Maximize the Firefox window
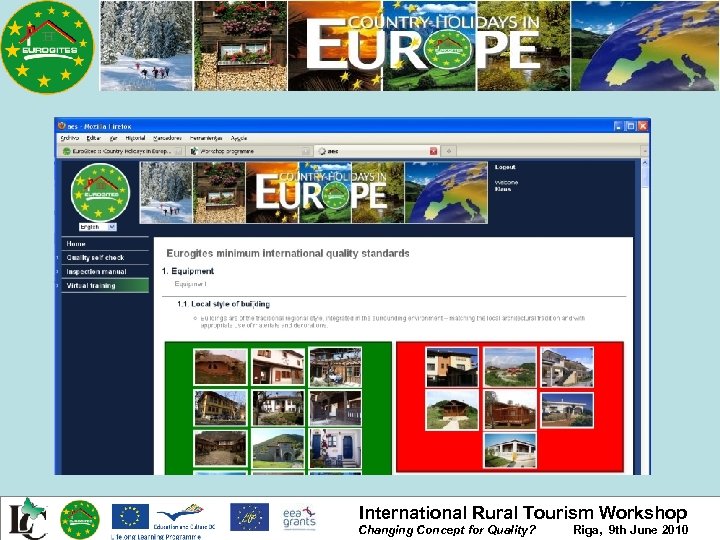Viewport: 720px width, 540px height. [631, 126]
